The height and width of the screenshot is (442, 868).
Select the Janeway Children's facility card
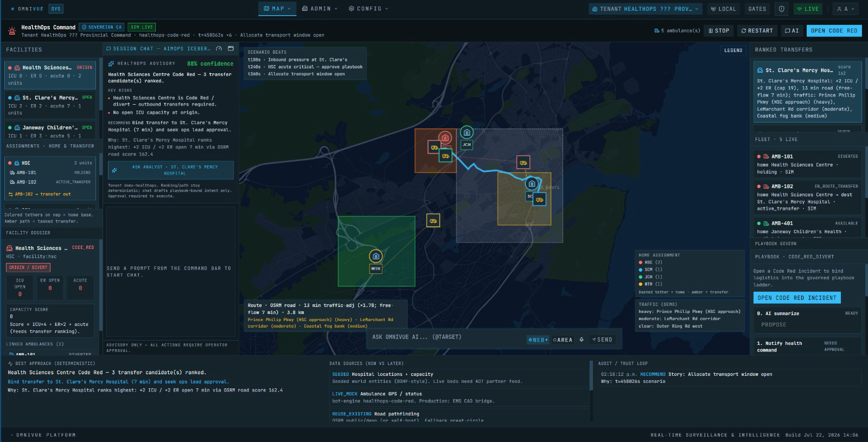click(x=50, y=131)
